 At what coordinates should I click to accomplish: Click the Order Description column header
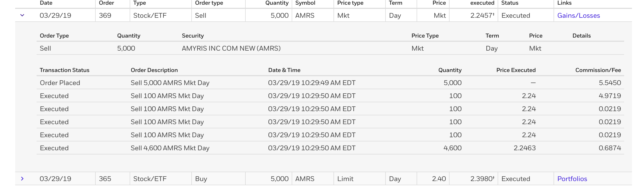pyautogui.click(x=154, y=70)
